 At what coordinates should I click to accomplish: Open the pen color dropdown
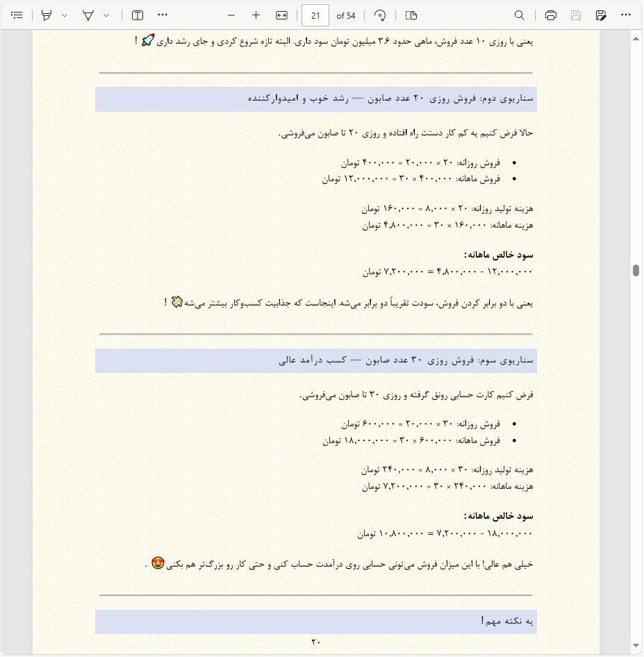(64, 15)
